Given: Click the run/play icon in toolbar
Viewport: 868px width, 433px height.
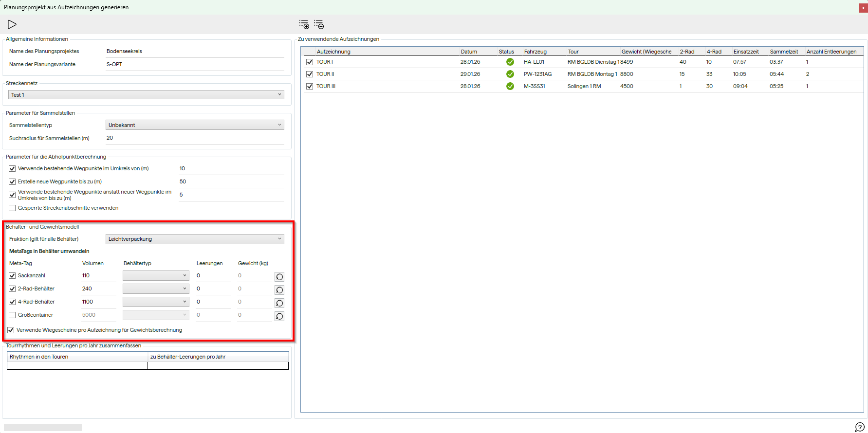Looking at the screenshot, I should (12, 24).
